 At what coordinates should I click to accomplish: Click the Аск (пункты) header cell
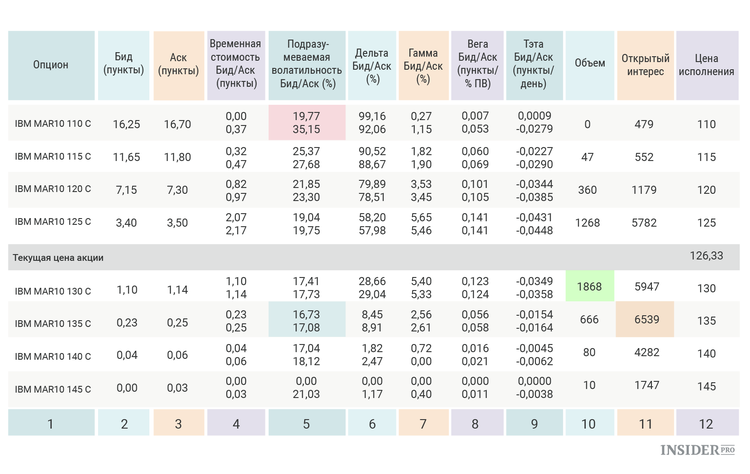pos(178,66)
